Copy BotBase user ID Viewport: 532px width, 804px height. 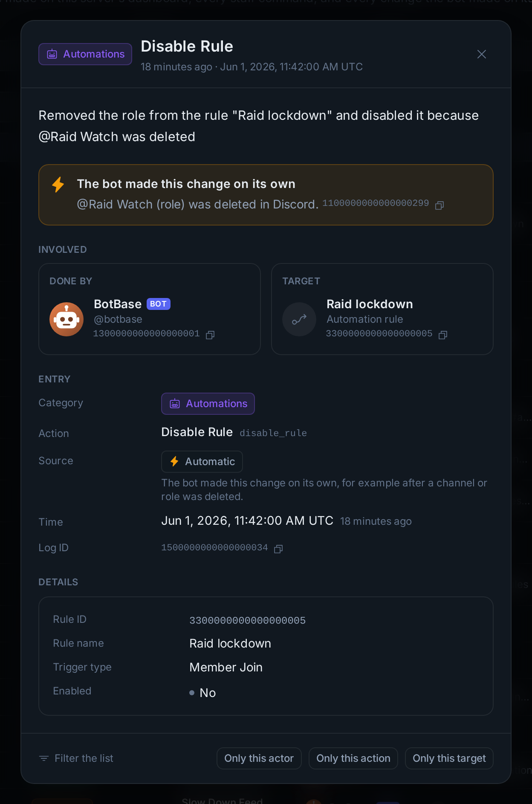pos(210,335)
